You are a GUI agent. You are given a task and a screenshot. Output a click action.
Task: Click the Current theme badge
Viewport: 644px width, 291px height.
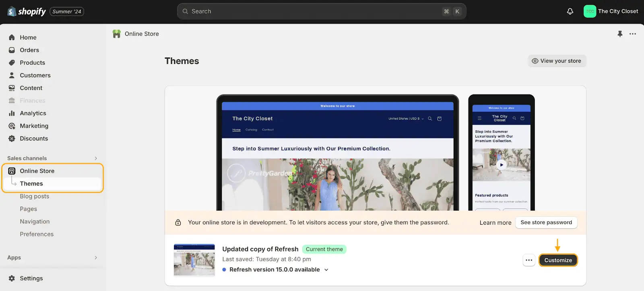[x=324, y=249]
